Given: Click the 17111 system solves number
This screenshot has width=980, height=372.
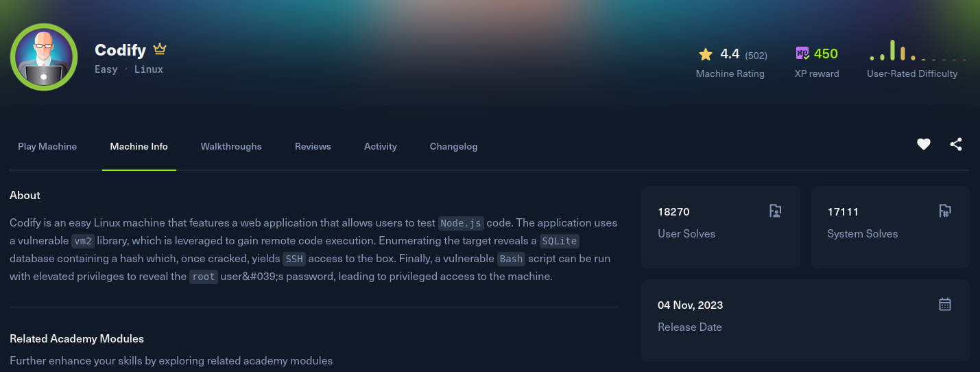Looking at the screenshot, I should [x=843, y=211].
